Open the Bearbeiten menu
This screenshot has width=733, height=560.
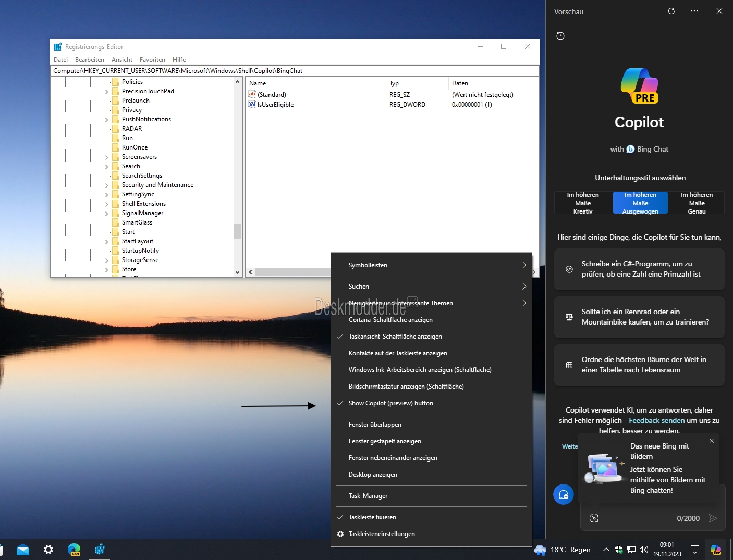(x=90, y=60)
